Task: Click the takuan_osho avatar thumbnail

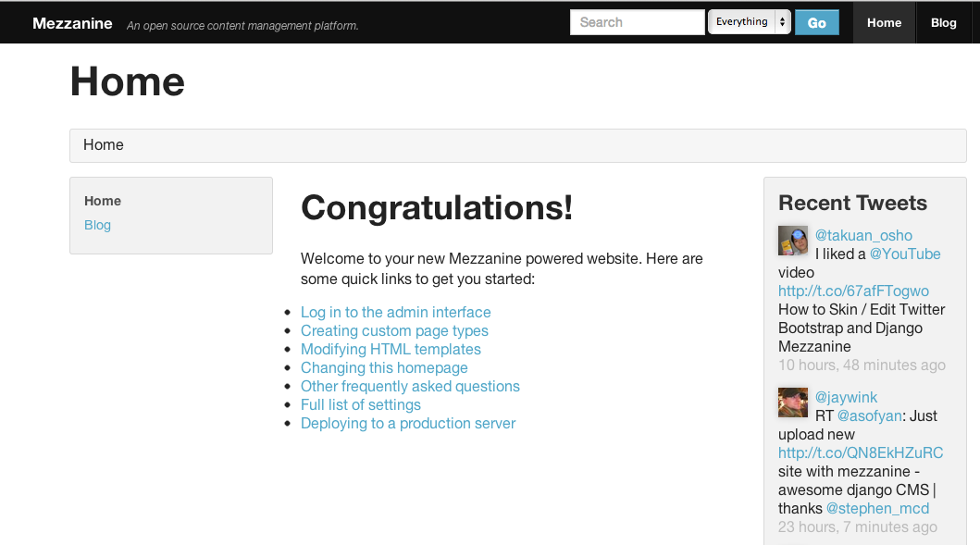Action: point(792,241)
